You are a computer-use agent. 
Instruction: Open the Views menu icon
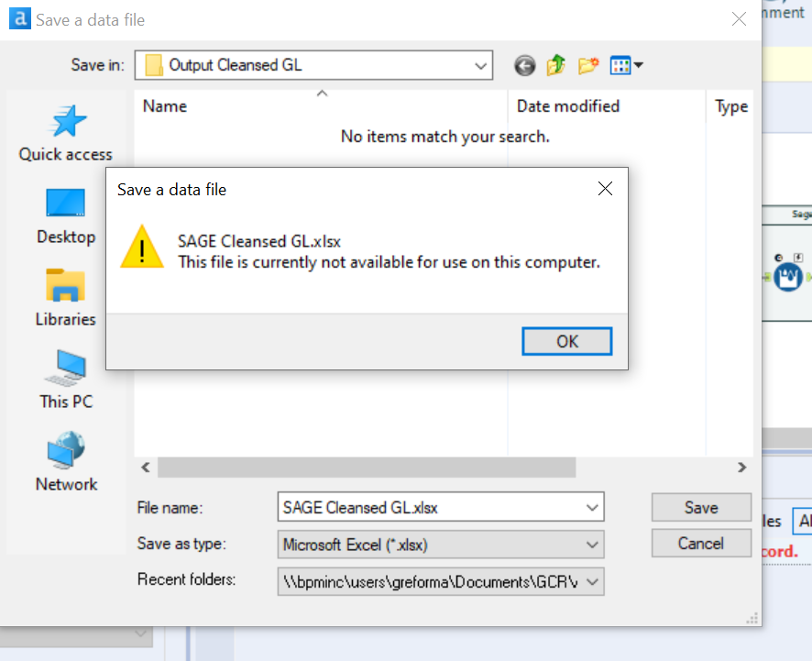click(620, 65)
